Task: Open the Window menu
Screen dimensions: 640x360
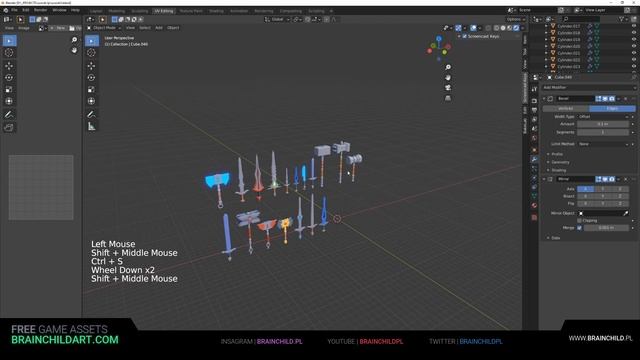Action: pos(60,10)
